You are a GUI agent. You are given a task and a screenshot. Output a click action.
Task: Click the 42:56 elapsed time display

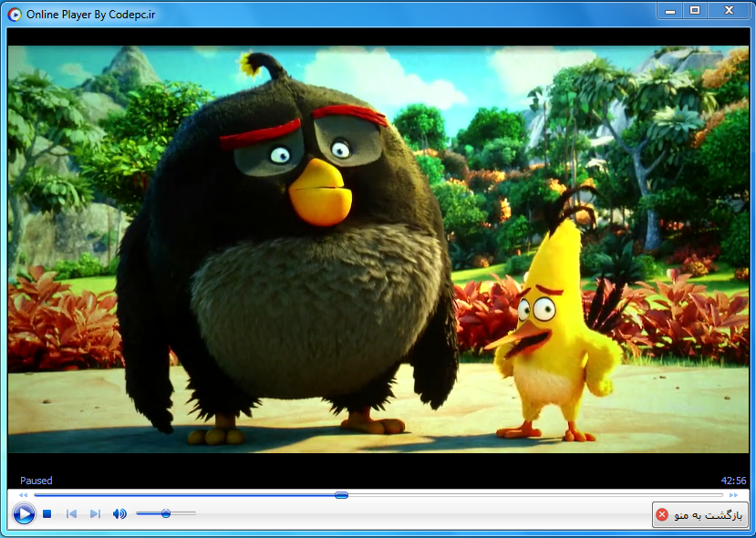click(733, 481)
